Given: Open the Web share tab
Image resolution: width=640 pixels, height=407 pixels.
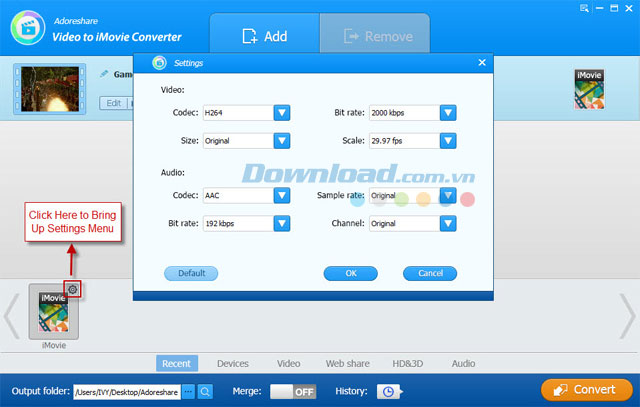Looking at the screenshot, I should 347,363.
